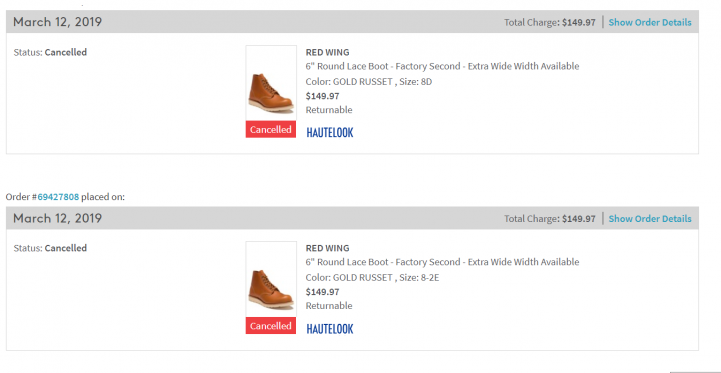Click the red Cancelled badge for size 8D boot

[x=271, y=129]
